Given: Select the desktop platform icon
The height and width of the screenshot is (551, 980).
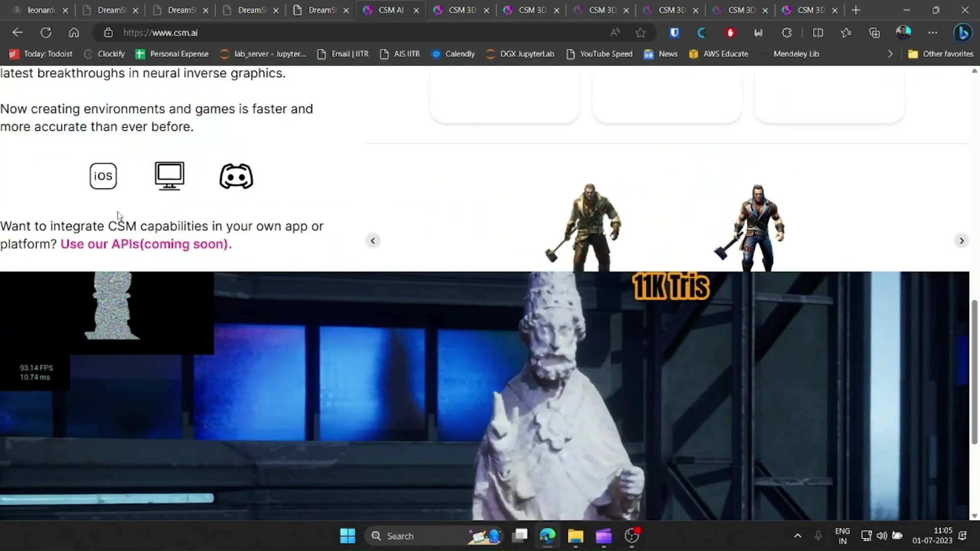Looking at the screenshot, I should coord(169,176).
